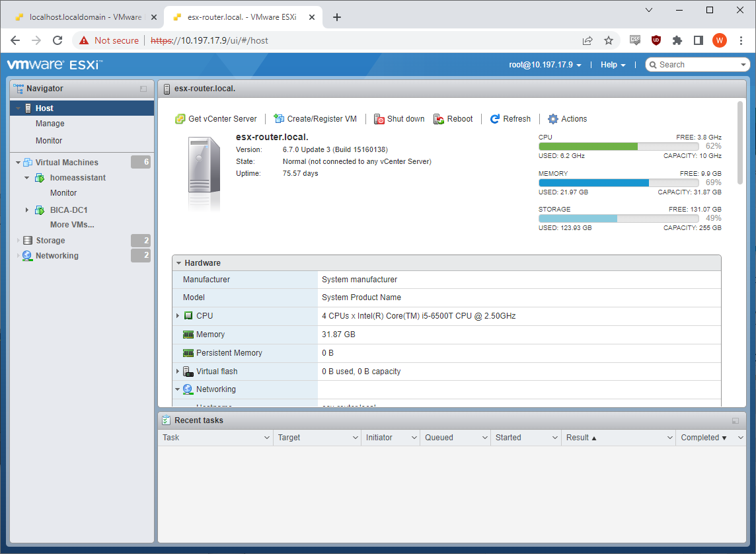Click the Get vCenter Server icon

tap(180, 119)
